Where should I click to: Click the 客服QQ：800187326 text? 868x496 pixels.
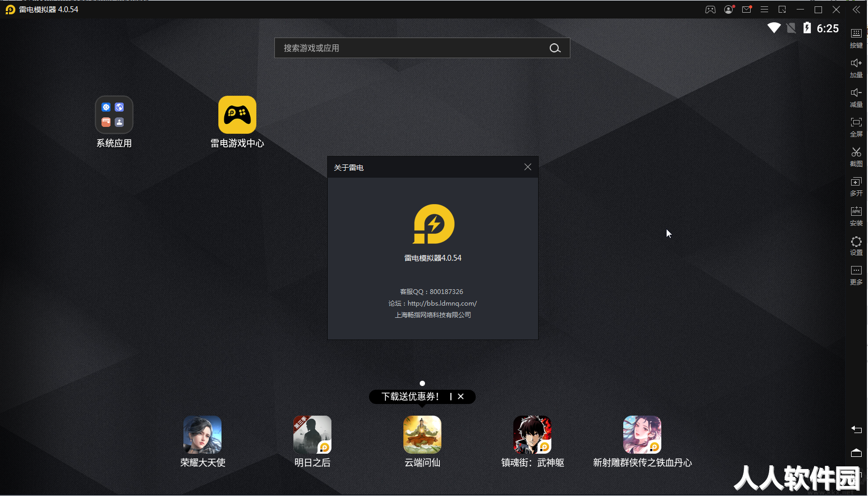(x=431, y=292)
